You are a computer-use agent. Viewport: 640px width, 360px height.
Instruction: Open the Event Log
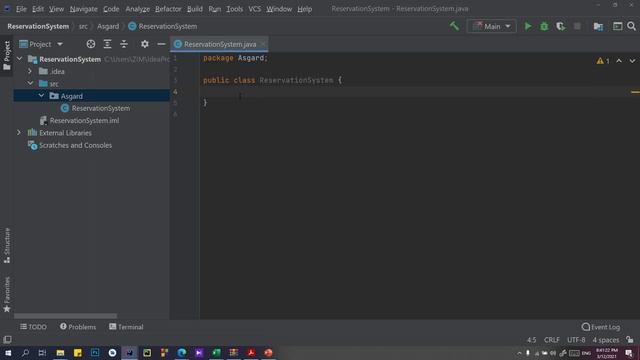601,327
